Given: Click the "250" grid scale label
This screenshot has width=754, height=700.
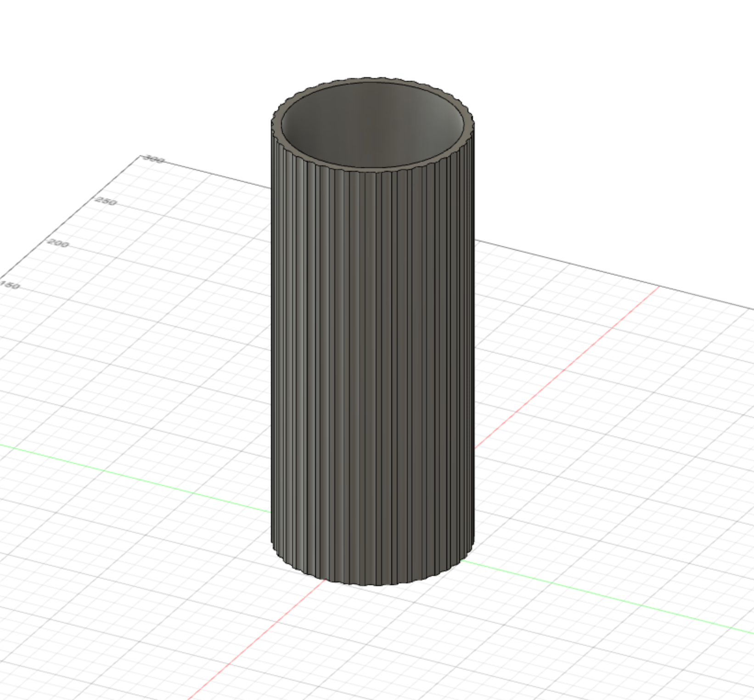Looking at the screenshot, I should [x=106, y=201].
